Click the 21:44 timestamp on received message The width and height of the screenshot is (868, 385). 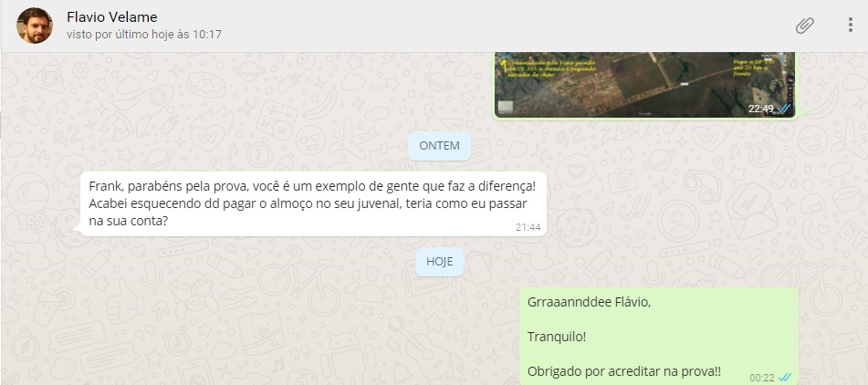click(528, 227)
